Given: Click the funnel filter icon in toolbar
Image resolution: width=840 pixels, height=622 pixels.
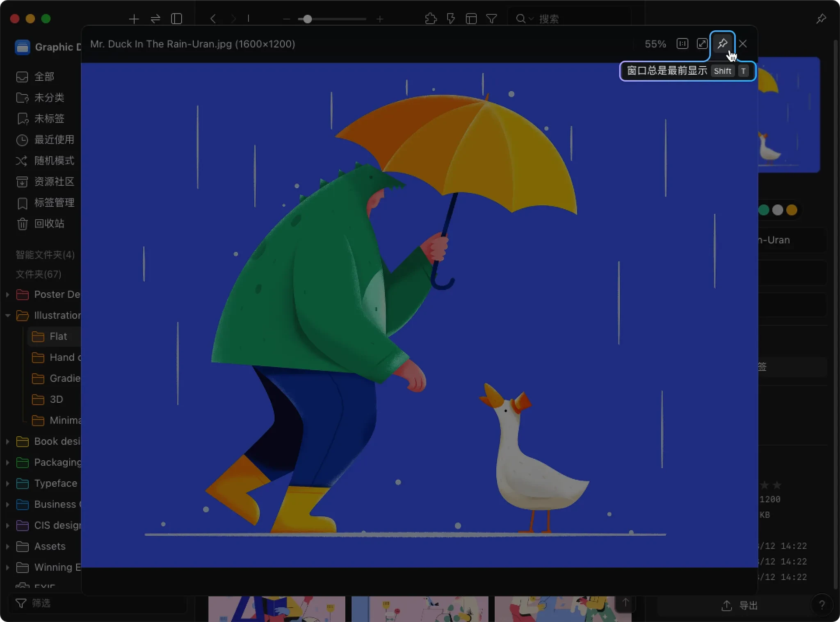Looking at the screenshot, I should [x=491, y=19].
